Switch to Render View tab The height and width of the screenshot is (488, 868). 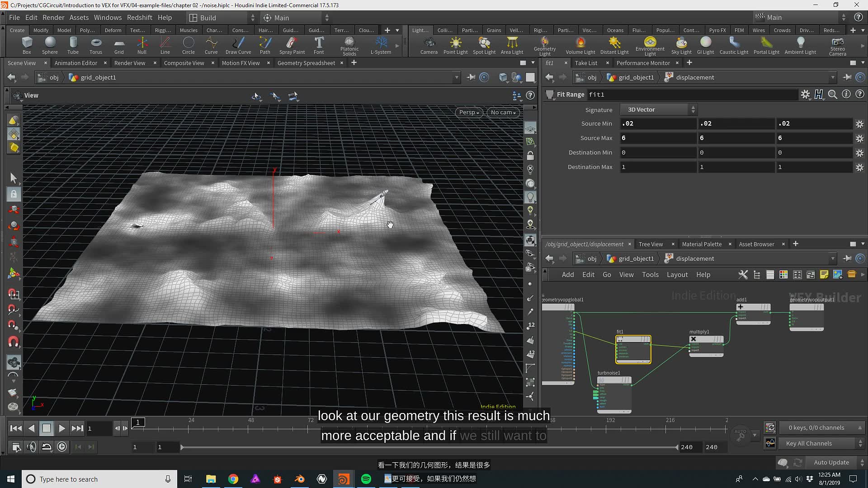pos(130,63)
